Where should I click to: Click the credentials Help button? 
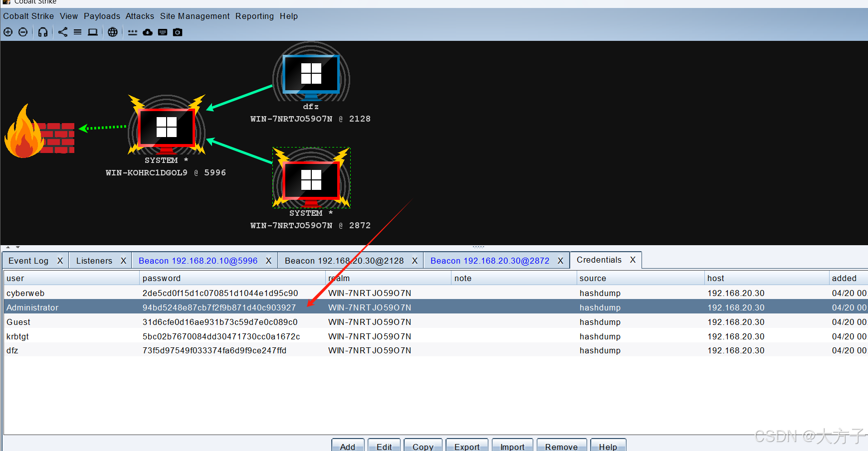(x=608, y=446)
